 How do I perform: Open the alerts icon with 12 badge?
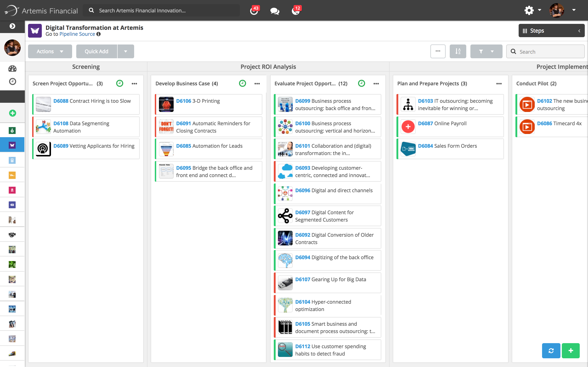[296, 11]
